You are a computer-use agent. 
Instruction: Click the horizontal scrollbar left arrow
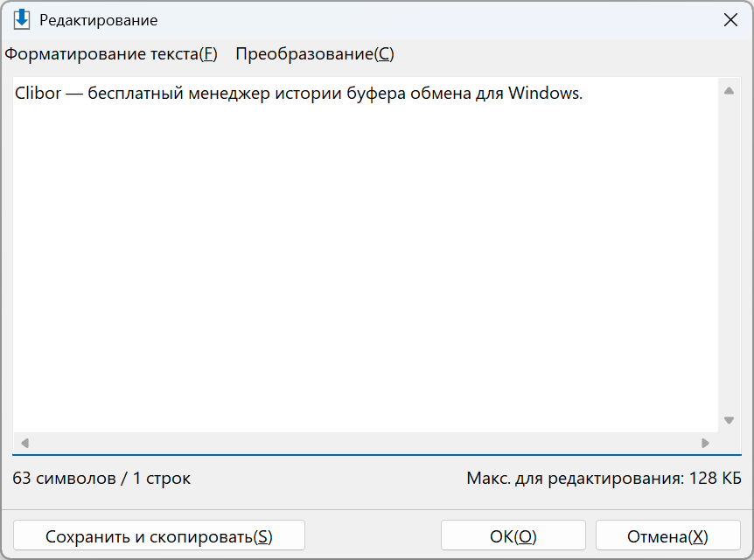[x=25, y=443]
